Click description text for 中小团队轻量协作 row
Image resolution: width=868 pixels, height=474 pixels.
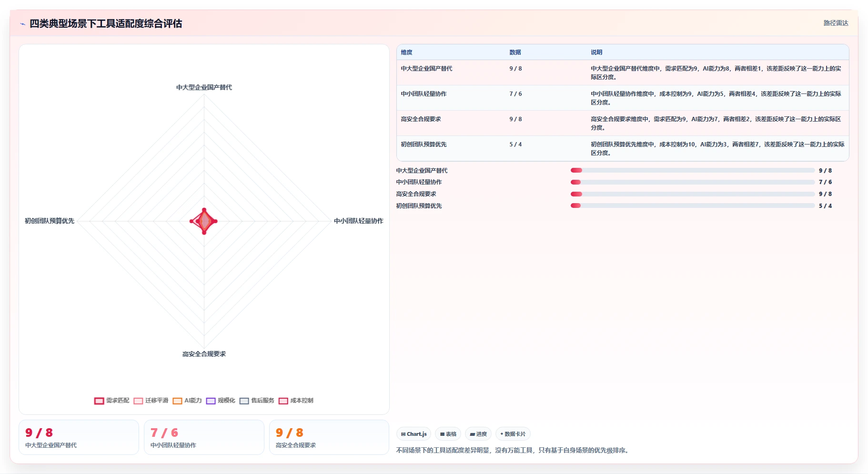716,98
